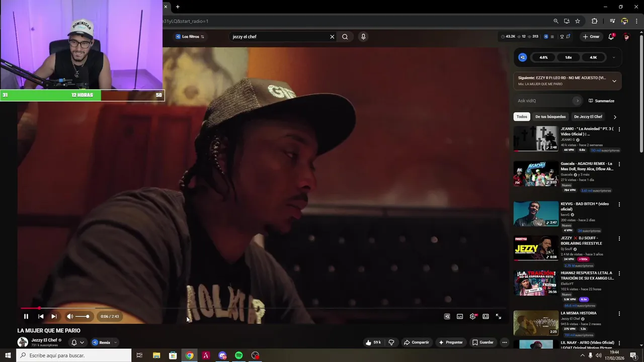Toggle subtitles on the player
This screenshot has height=362, width=644.
pos(460,316)
